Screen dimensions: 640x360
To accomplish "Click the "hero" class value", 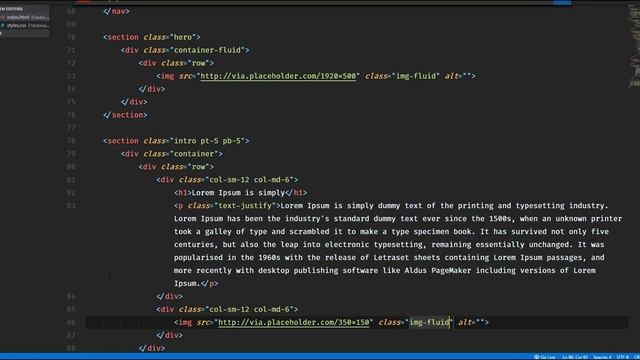I will (x=183, y=37).
